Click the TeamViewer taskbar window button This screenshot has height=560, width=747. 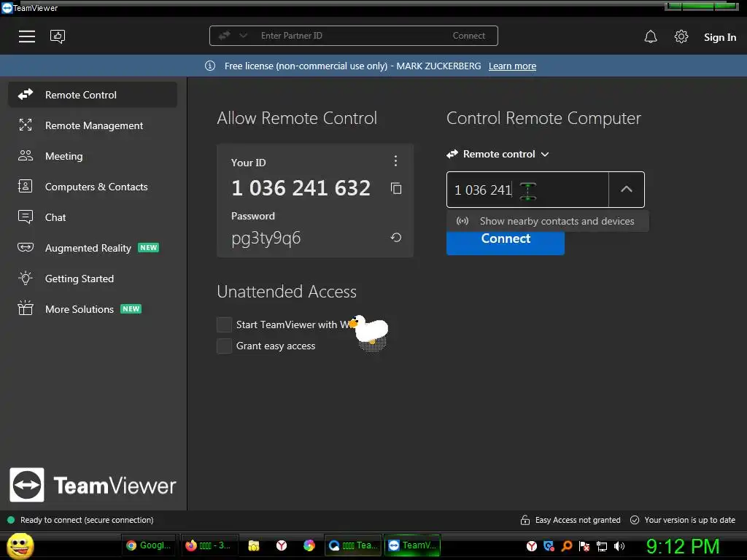tap(413, 545)
